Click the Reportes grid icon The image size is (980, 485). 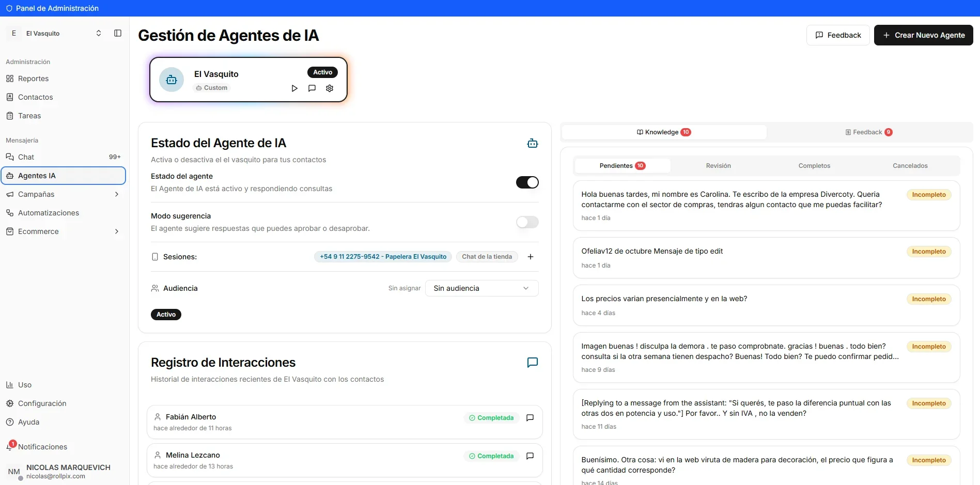[10, 79]
